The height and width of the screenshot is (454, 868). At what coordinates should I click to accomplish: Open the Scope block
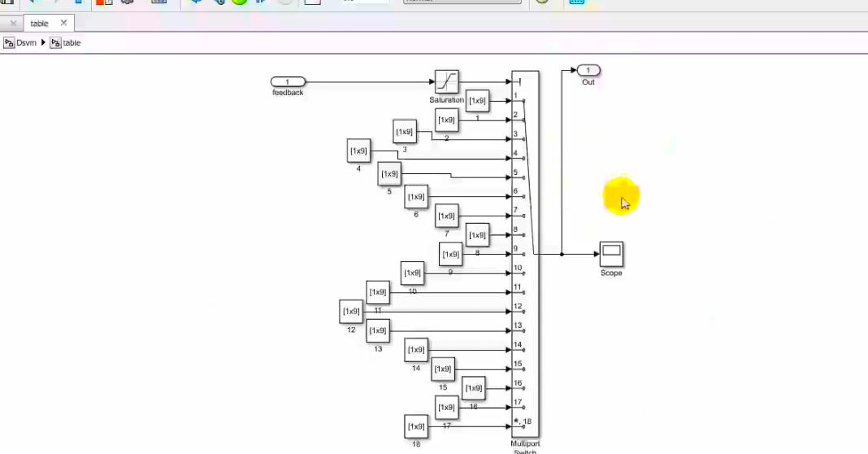tap(611, 254)
